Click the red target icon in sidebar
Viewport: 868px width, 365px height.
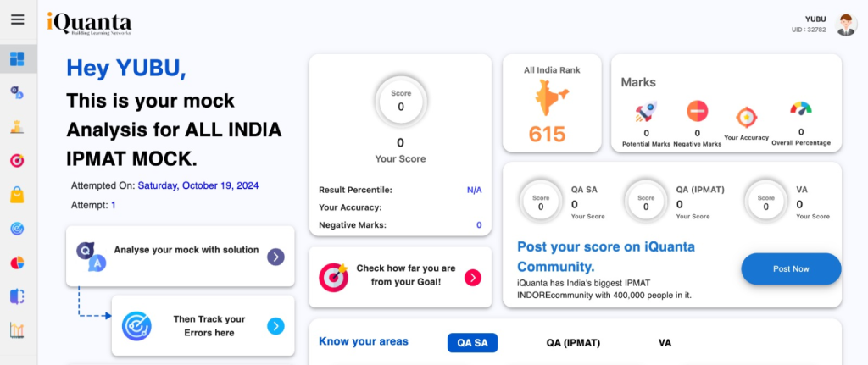17,160
